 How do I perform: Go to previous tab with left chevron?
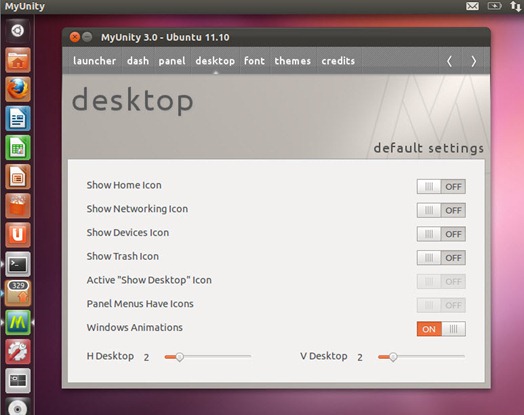(450, 61)
